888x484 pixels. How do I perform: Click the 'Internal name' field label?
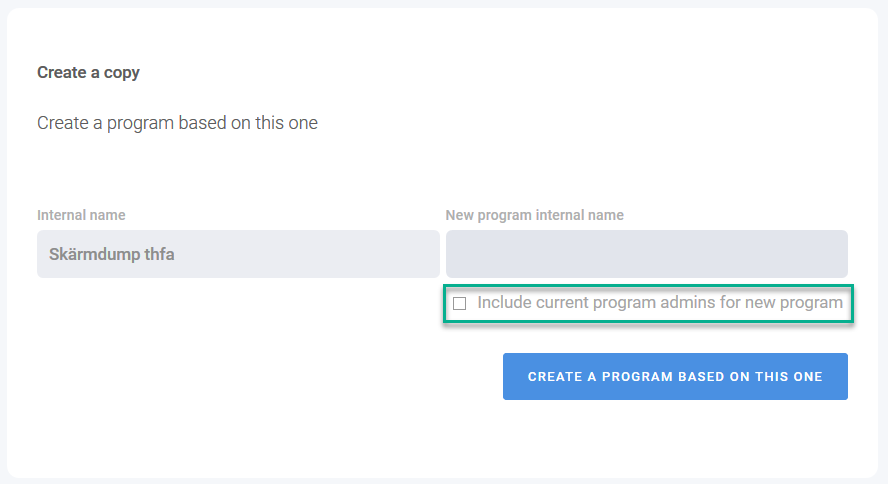(x=81, y=215)
